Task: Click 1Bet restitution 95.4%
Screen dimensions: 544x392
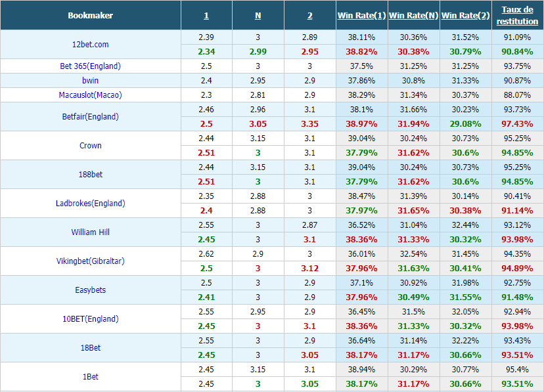Action: (517, 370)
